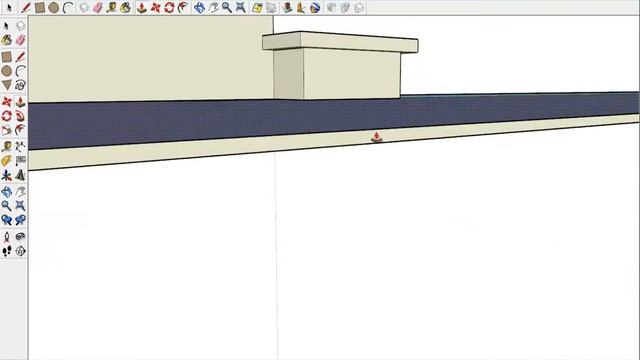Viewport: 640px width, 360px height.
Task: Select the Text label tool
Action: point(20,161)
